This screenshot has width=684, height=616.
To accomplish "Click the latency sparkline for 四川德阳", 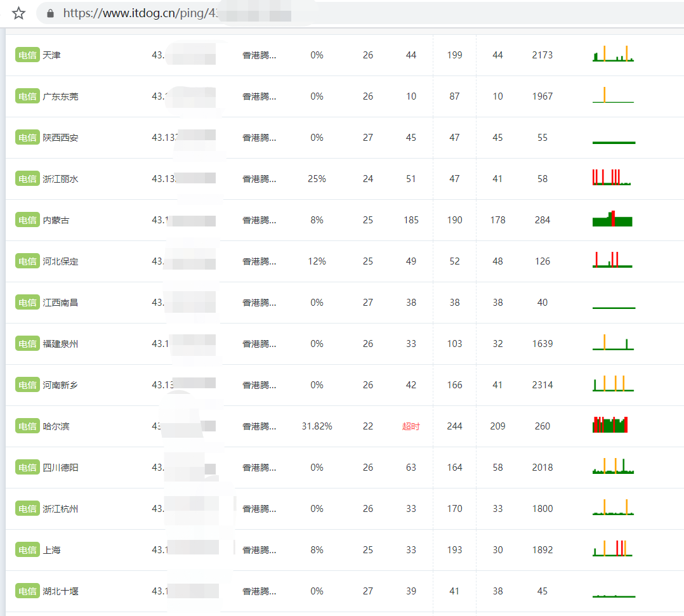I will [x=613, y=467].
